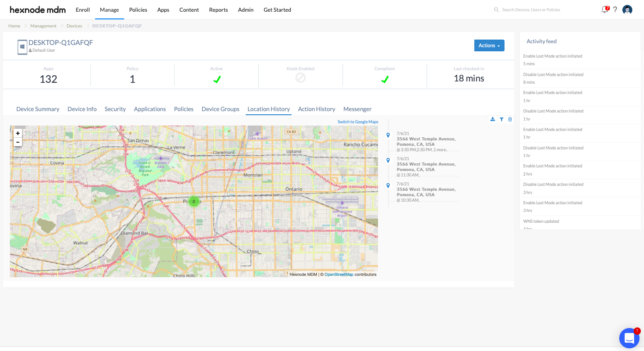Viewport: 644px width, 351px height.
Task: Open the Reports menu
Action: pos(218,10)
